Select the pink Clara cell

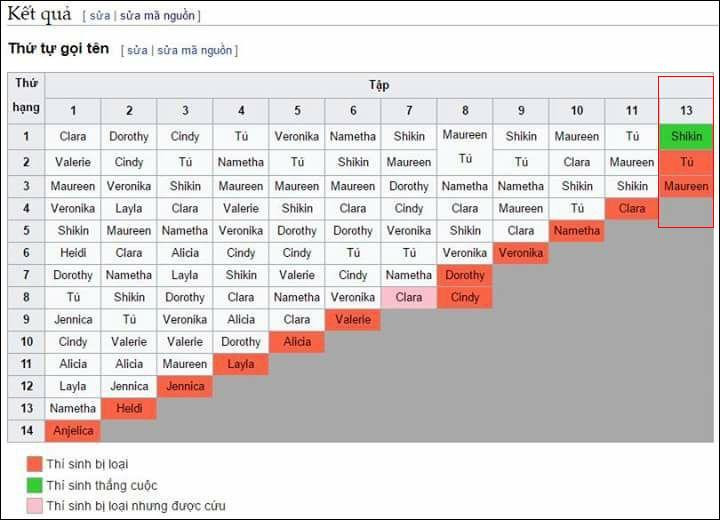coord(409,297)
